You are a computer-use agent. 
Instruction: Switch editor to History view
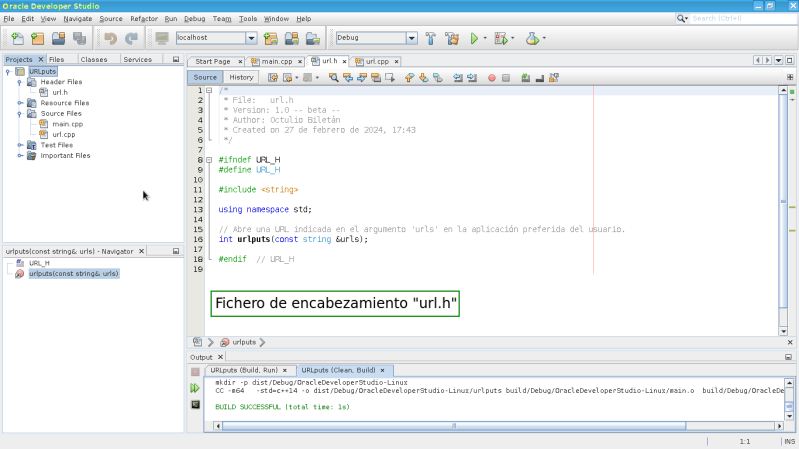[x=241, y=77]
